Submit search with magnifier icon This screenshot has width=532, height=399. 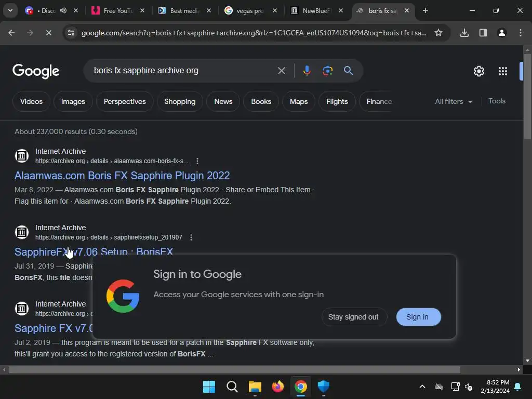pyautogui.click(x=348, y=71)
